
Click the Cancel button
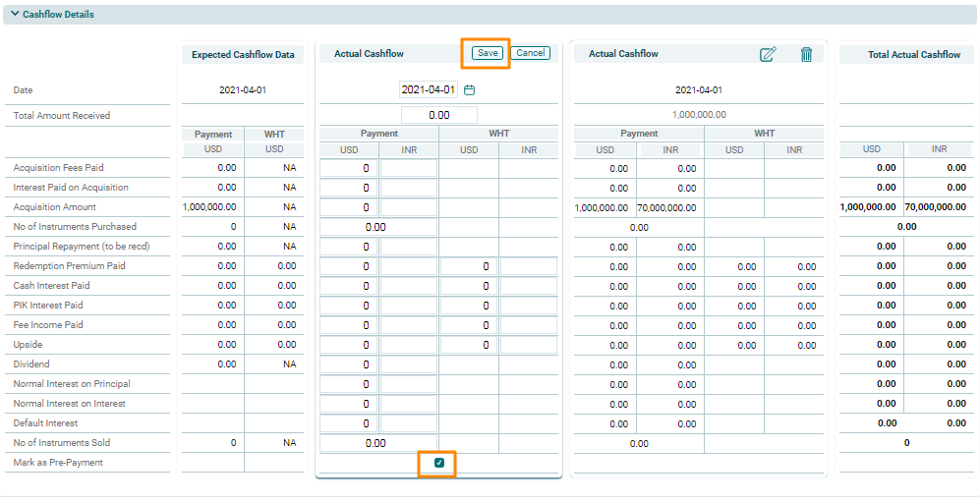coord(530,53)
